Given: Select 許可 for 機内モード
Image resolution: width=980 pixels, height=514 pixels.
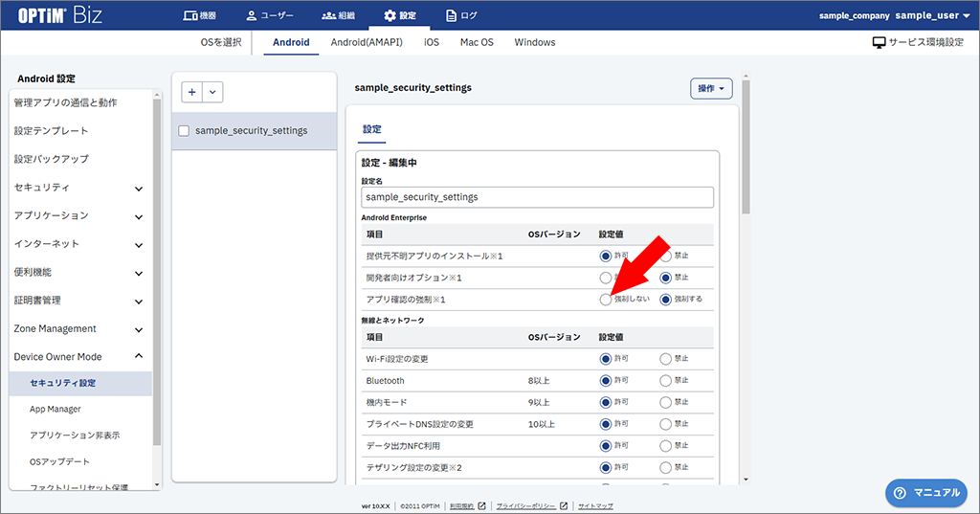Looking at the screenshot, I should tap(605, 403).
